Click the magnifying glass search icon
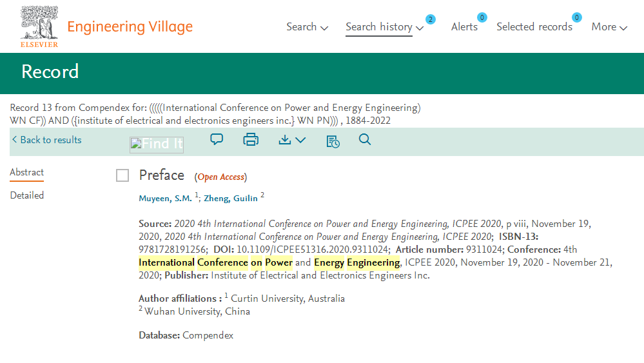Screen dimensions: 644x363 pos(365,139)
